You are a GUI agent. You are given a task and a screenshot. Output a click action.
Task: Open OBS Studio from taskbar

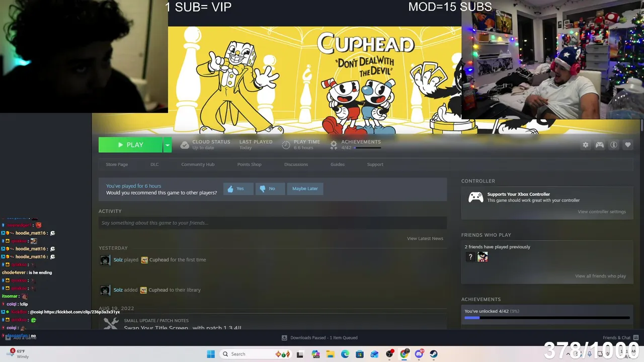coord(389,354)
